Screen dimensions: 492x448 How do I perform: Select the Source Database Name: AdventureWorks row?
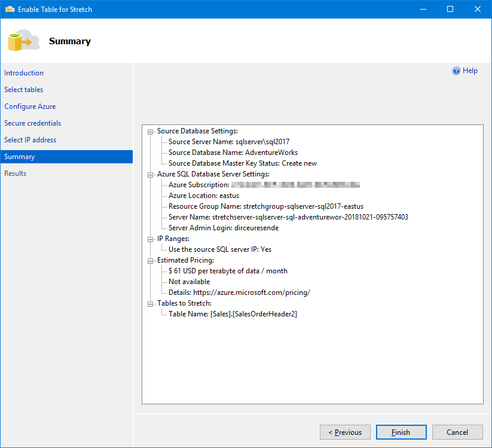pyautogui.click(x=233, y=153)
